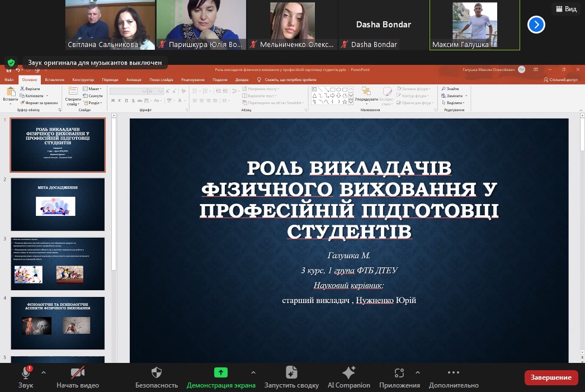Screen dimensions: 585x392
Task: Expand share options arrow beside Демонстрация экрана
Action: (253, 372)
